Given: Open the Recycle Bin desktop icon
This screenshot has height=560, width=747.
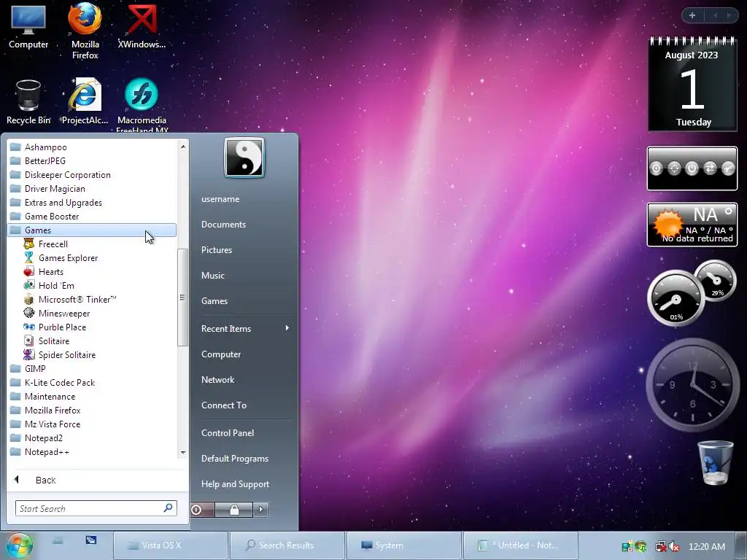Looking at the screenshot, I should 28,102.
